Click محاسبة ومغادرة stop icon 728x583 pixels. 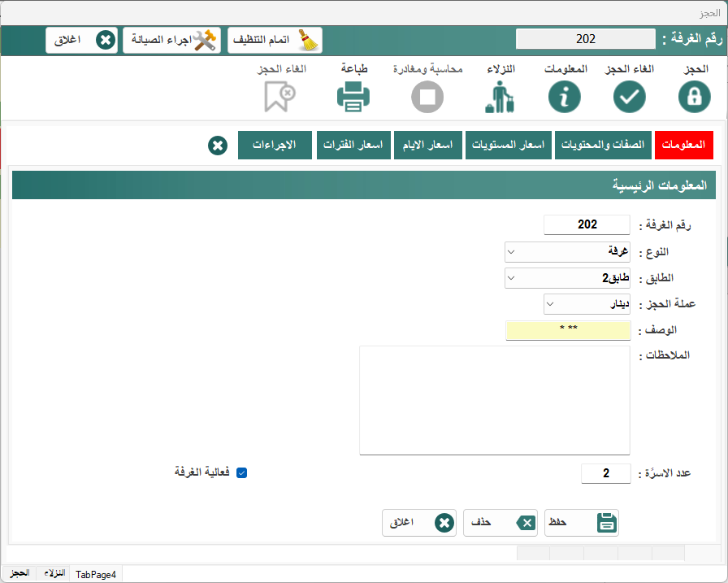tap(427, 97)
